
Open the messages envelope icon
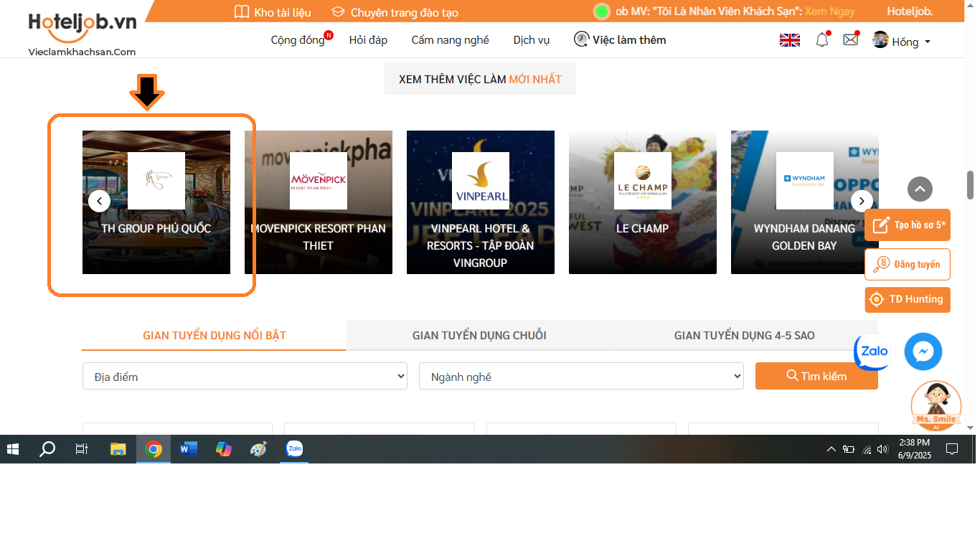[851, 39]
